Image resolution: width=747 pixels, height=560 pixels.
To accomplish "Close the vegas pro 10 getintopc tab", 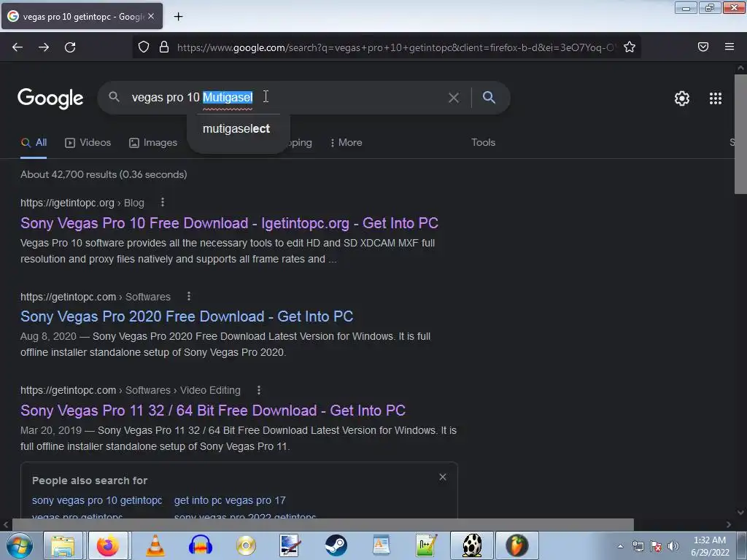I will [151, 16].
